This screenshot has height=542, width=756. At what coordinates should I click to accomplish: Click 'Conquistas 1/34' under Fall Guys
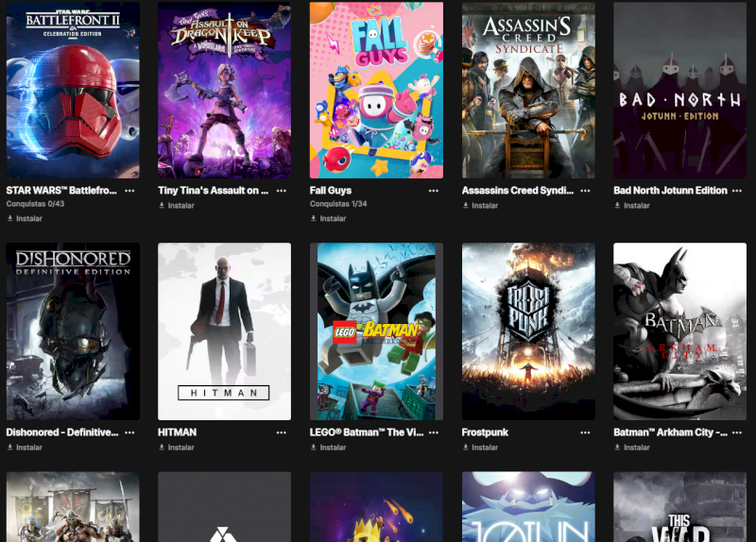pos(338,204)
